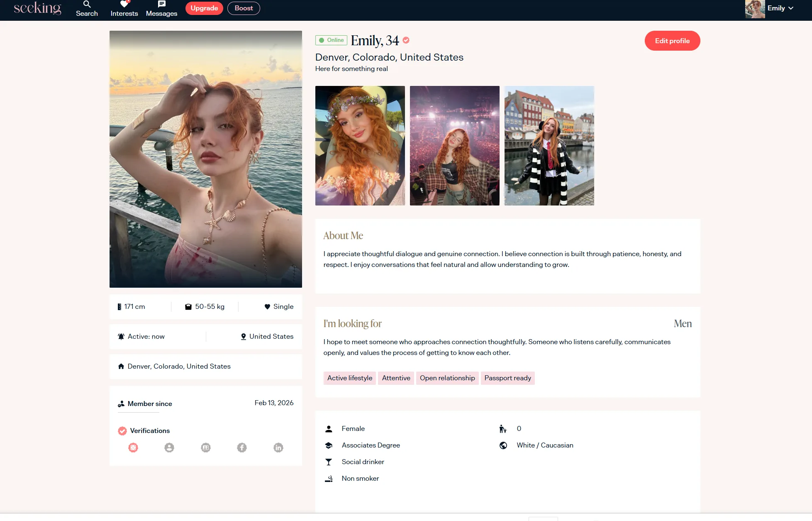Select the Passport ready tag
This screenshot has height=521, width=812.
[507, 378]
